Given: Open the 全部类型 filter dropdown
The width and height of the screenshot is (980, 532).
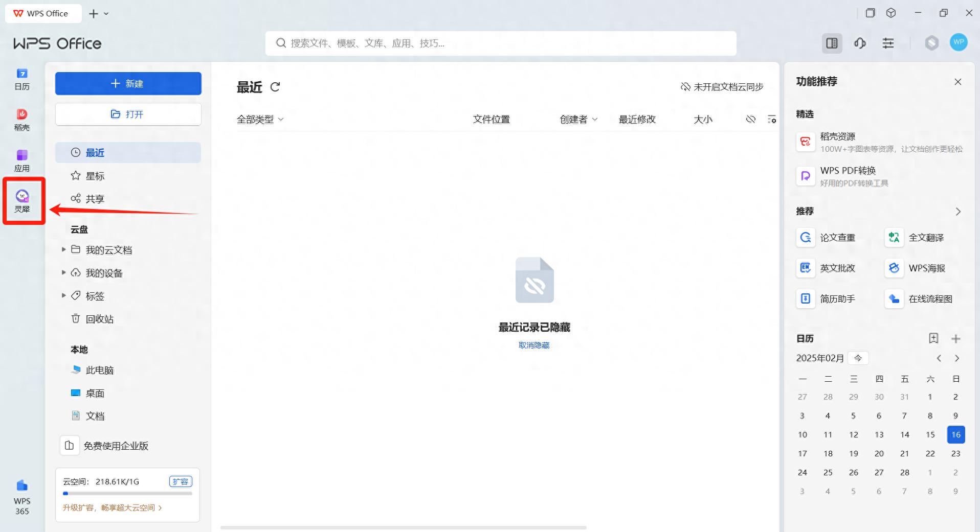Looking at the screenshot, I should tap(260, 119).
